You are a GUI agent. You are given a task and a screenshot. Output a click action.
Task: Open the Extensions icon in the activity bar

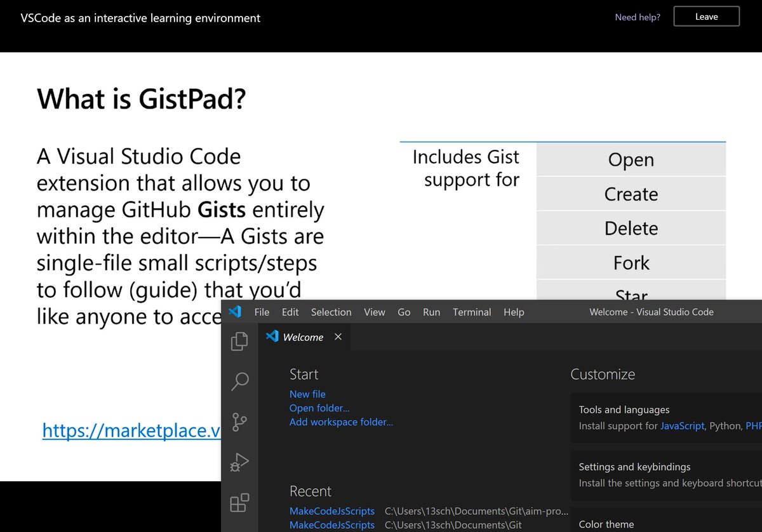tap(239, 503)
